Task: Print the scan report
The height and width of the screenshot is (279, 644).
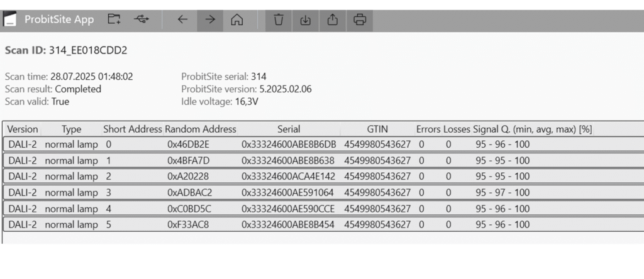Action: [360, 19]
